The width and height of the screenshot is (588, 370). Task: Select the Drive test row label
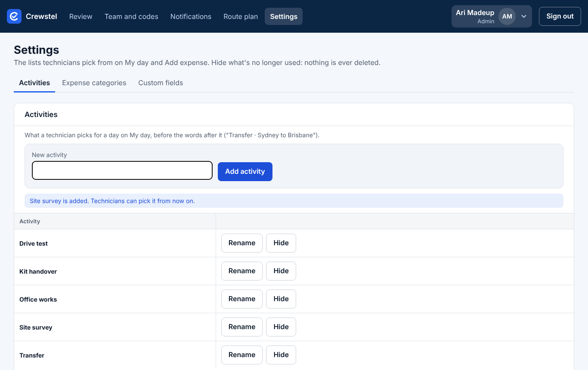(x=34, y=244)
